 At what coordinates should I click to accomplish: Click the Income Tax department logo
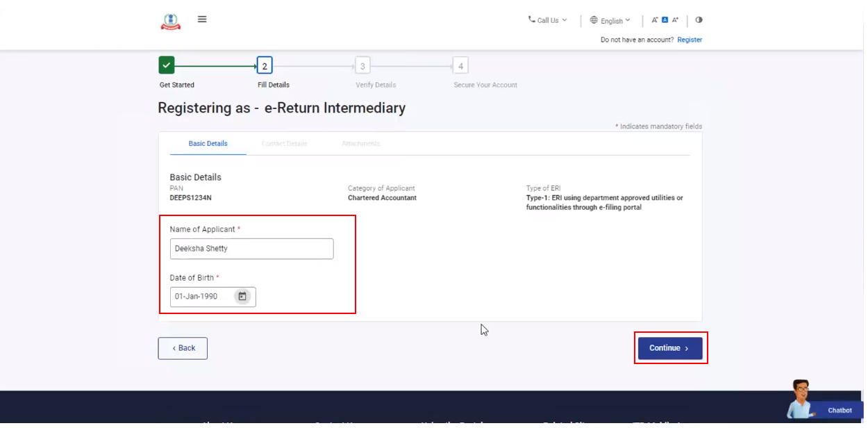(x=170, y=22)
